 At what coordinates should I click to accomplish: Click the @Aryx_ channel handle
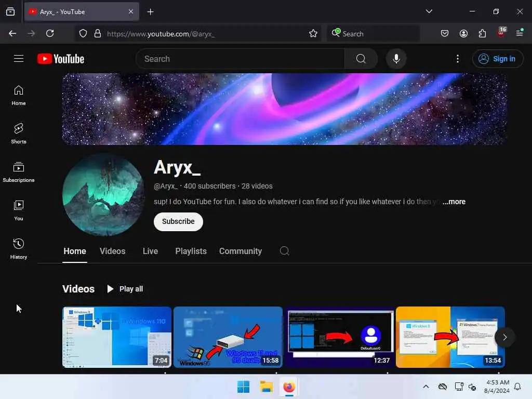click(166, 186)
